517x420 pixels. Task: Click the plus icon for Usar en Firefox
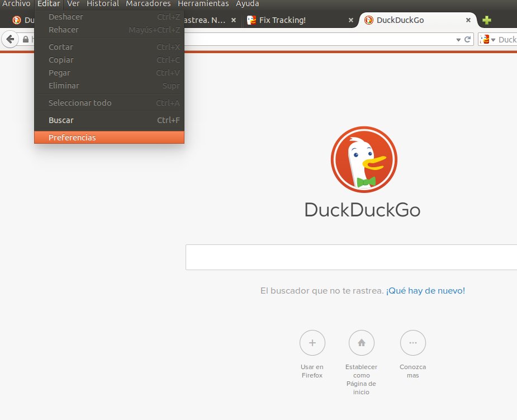pos(312,343)
